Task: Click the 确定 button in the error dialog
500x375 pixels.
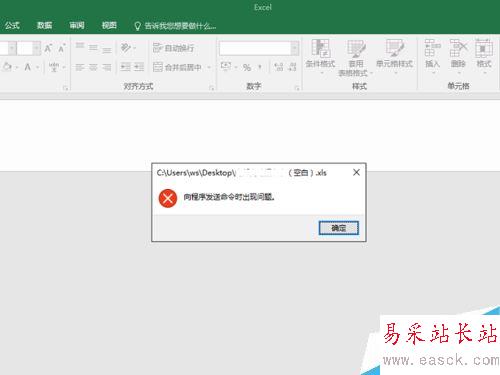Action: pyautogui.click(x=338, y=228)
